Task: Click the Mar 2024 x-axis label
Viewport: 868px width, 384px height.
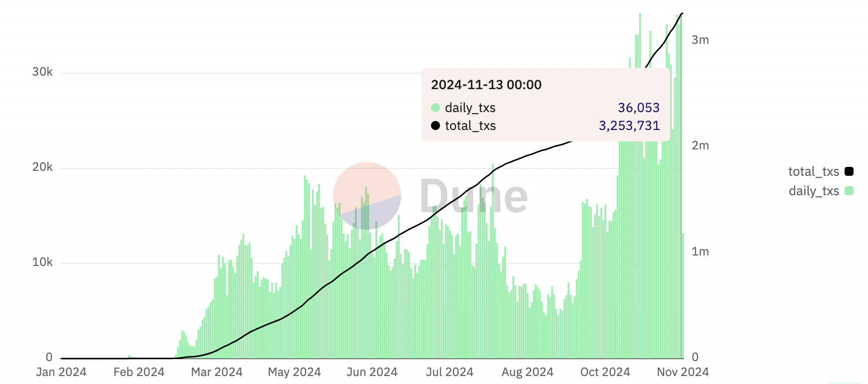Action: [x=216, y=372]
